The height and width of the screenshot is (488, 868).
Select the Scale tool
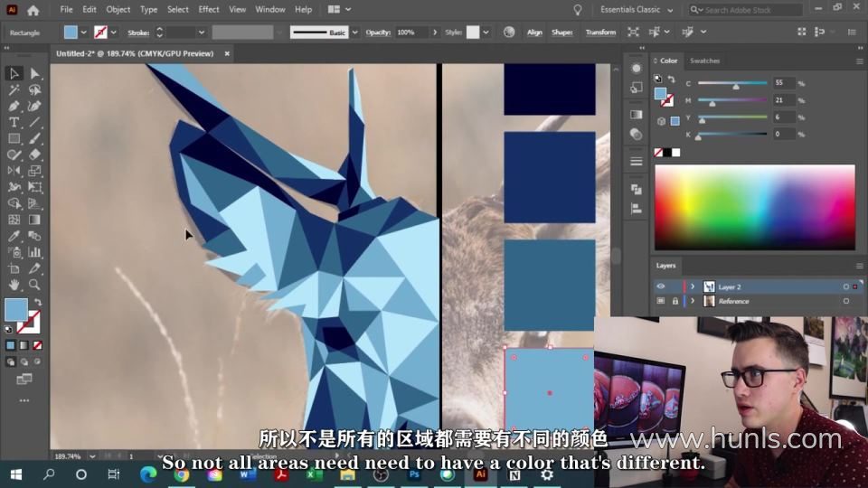pos(34,171)
